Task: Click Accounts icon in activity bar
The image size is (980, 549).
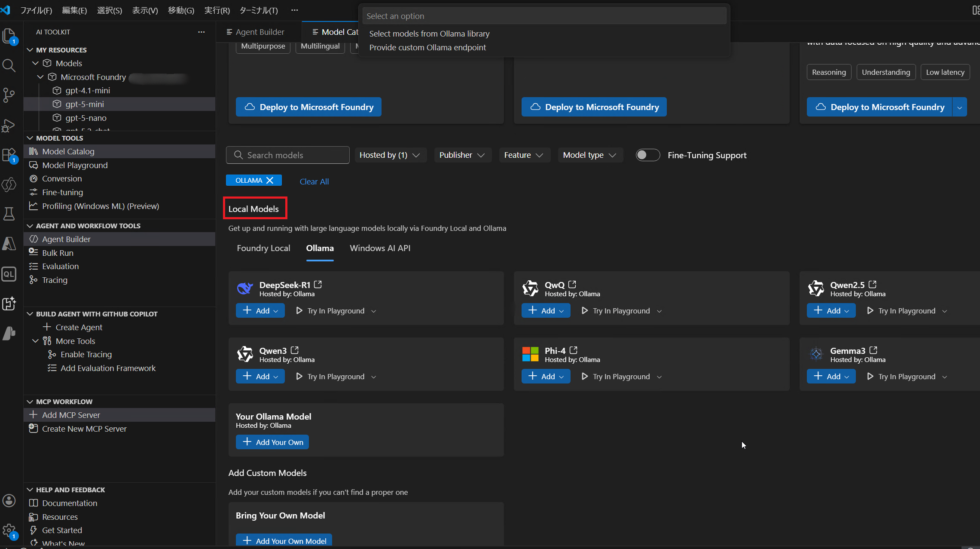Action: [9, 501]
